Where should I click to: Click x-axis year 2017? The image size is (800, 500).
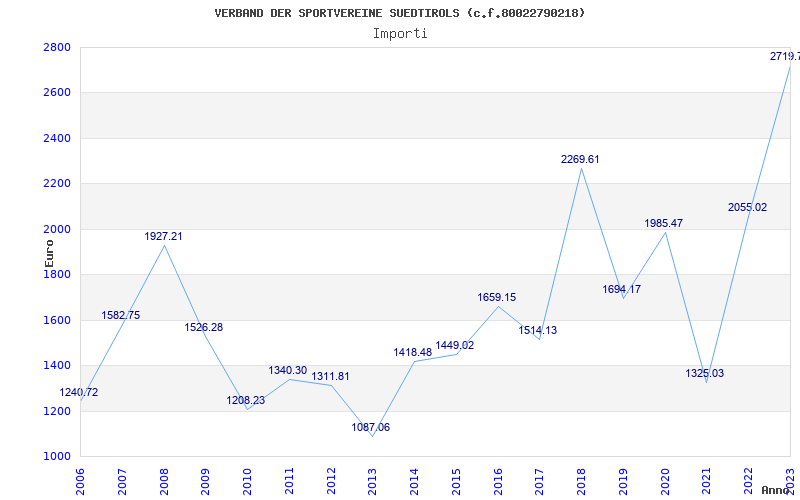click(x=539, y=481)
